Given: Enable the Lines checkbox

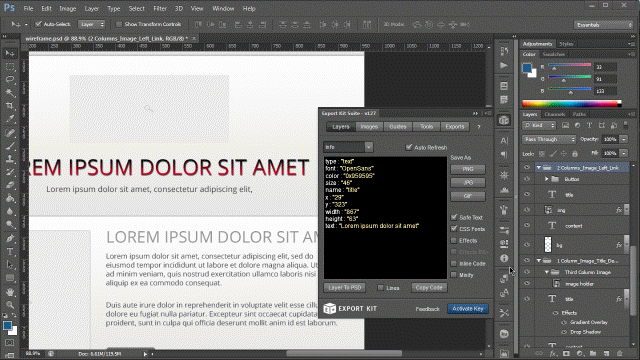Looking at the screenshot, I should click(380, 288).
